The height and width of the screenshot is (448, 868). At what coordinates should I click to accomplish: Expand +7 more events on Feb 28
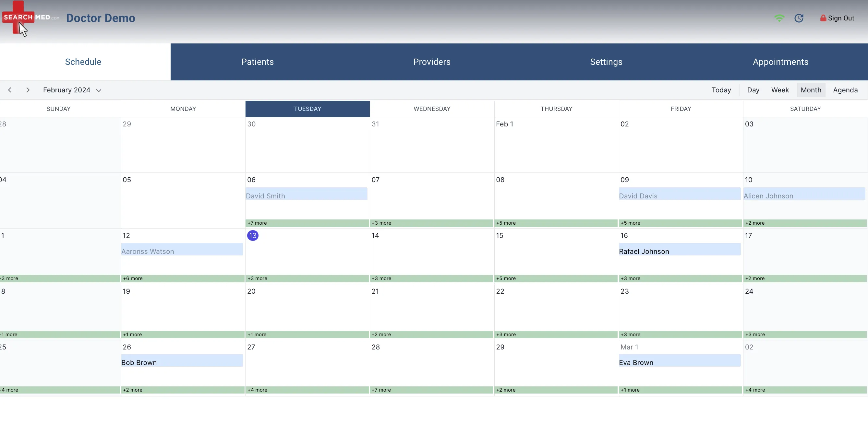tap(432, 390)
